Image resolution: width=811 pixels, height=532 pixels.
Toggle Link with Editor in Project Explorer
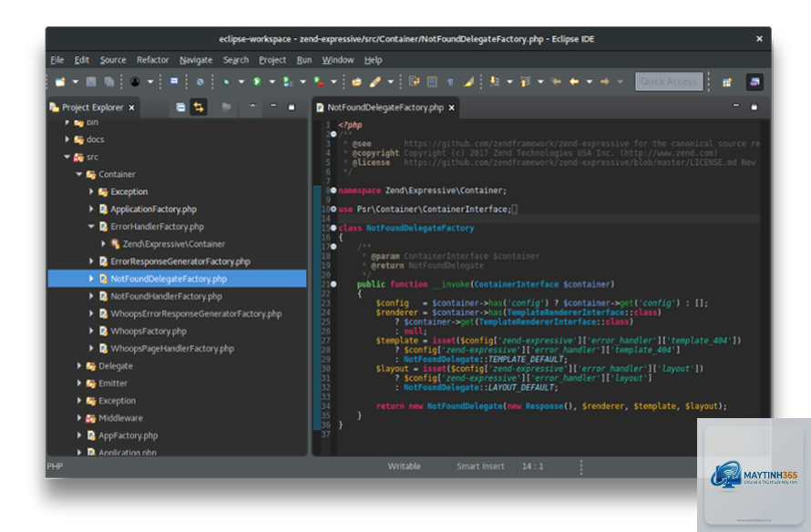(x=199, y=107)
